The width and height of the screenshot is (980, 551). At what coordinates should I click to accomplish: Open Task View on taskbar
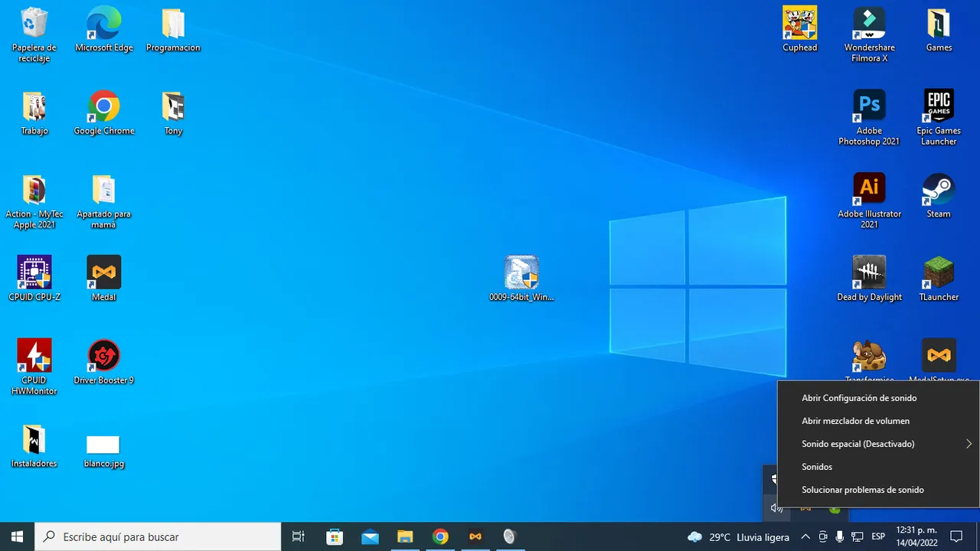pyautogui.click(x=299, y=536)
